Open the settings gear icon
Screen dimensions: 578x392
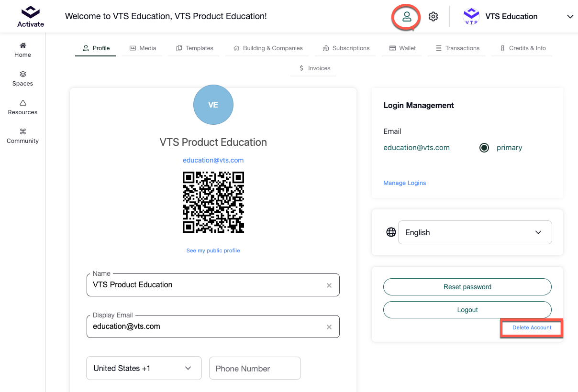[x=433, y=17]
